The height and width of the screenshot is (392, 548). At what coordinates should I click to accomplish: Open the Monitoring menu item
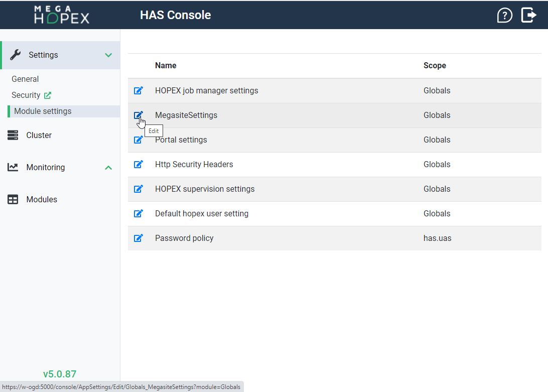(x=45, y=168)
